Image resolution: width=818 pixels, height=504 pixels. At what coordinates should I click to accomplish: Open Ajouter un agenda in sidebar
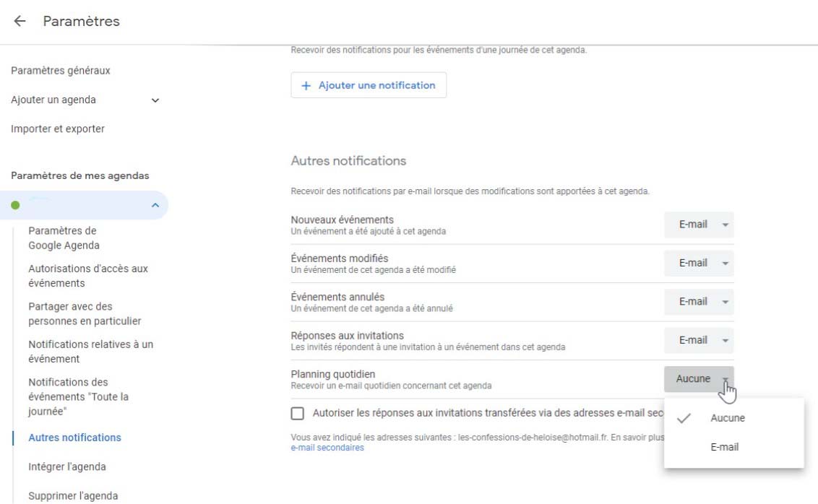[x=53, y=100]
